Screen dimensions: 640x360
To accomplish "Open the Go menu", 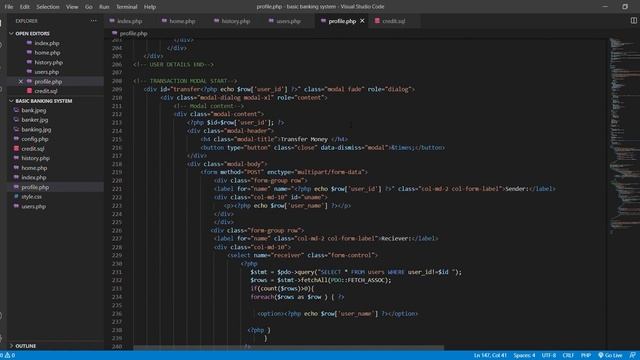I will (89, 7).
